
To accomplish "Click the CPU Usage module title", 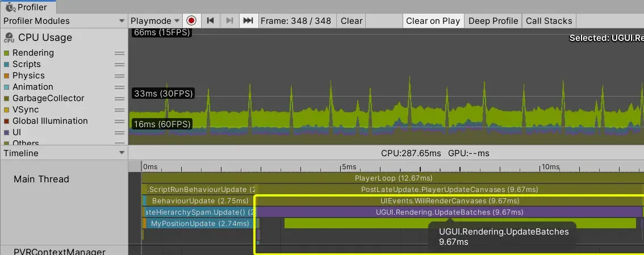I will pyautogui.click(x=45, y=38).
